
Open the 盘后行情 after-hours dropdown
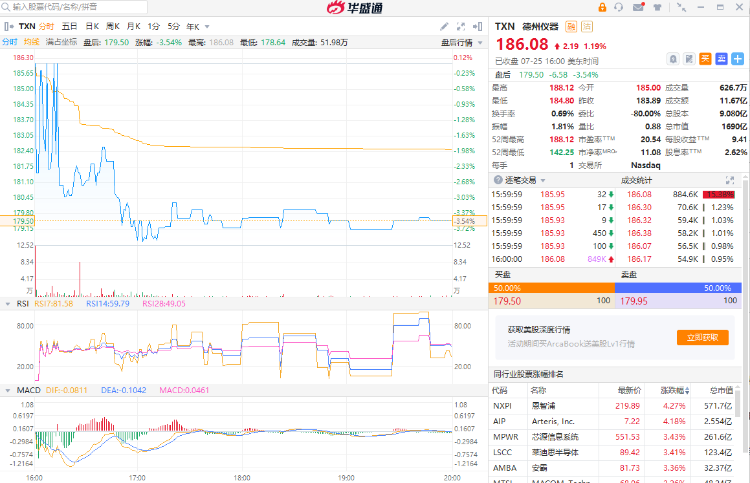(x=458, y=42)
